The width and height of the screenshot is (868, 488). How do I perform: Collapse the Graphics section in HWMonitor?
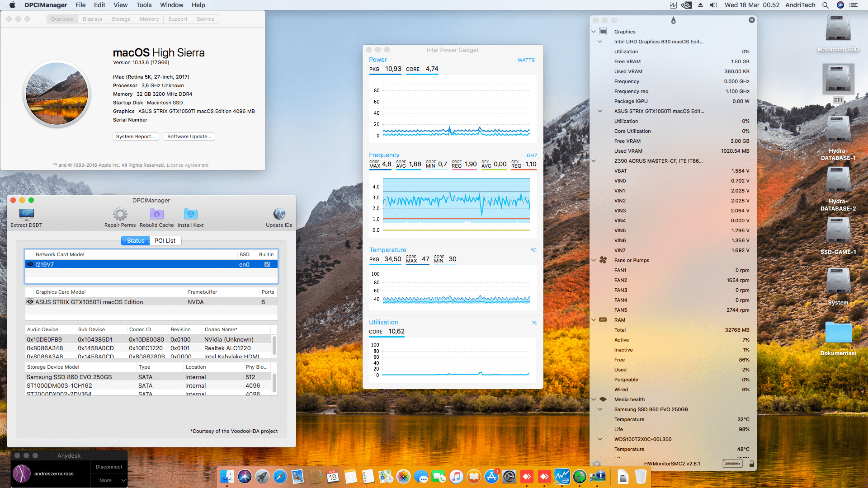594,32
